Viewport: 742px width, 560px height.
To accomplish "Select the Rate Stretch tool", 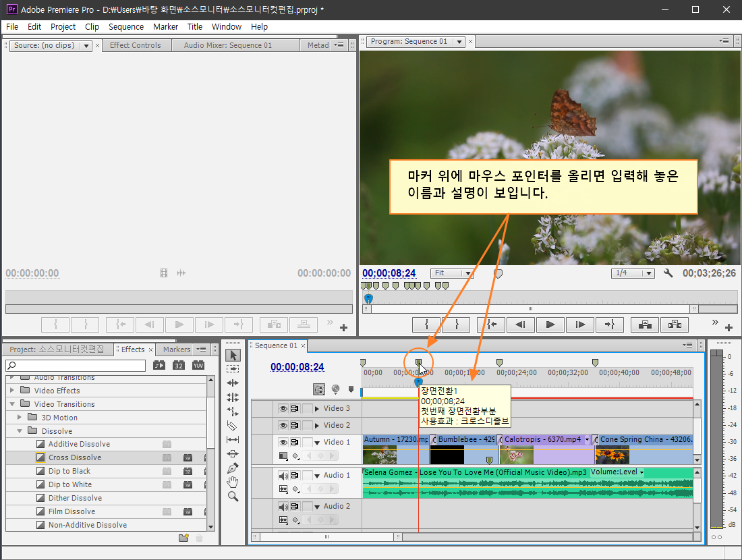I will click(233, 412).
